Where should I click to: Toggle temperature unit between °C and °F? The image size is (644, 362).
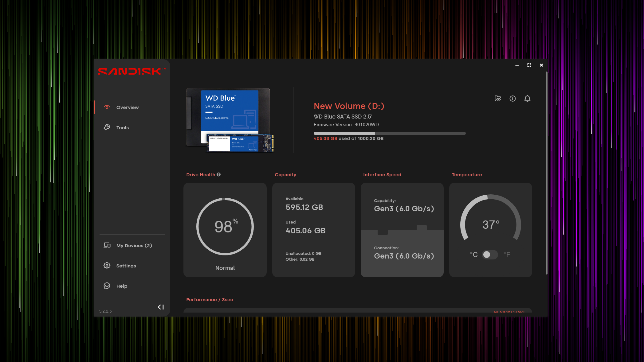tap(490, 255)
